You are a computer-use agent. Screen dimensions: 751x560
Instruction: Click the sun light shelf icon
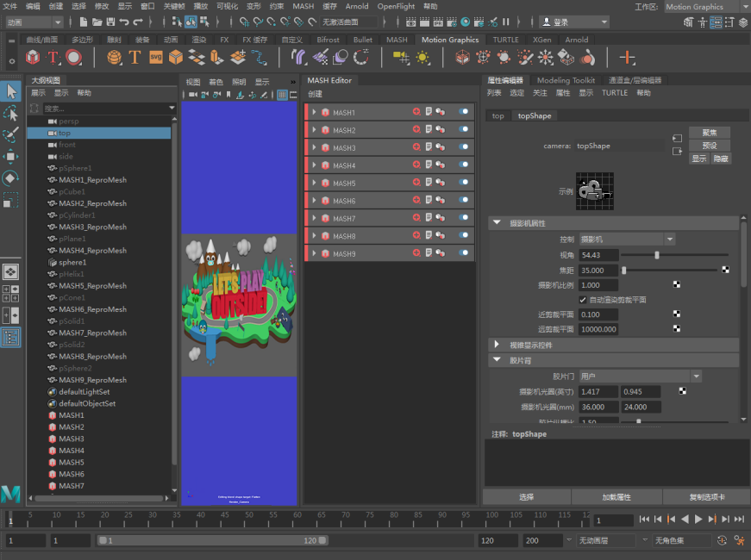pyautogui.click(x=422, y=58)
